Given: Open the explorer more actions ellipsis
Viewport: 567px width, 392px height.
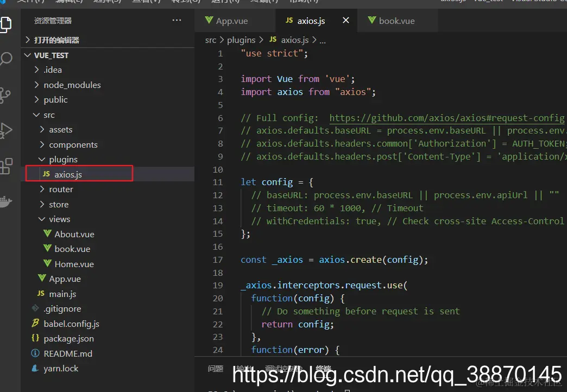Looking at the screenshot, I should point(177,20).
